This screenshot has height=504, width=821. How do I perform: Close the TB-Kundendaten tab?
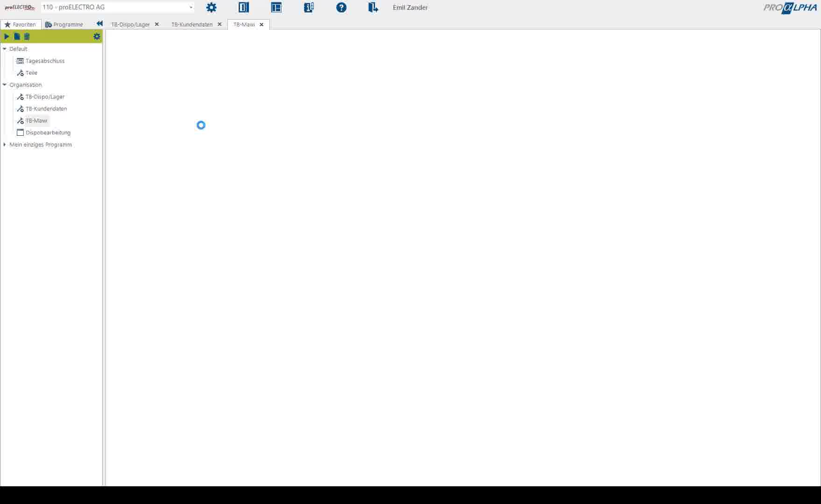click(x=219, y=24)
